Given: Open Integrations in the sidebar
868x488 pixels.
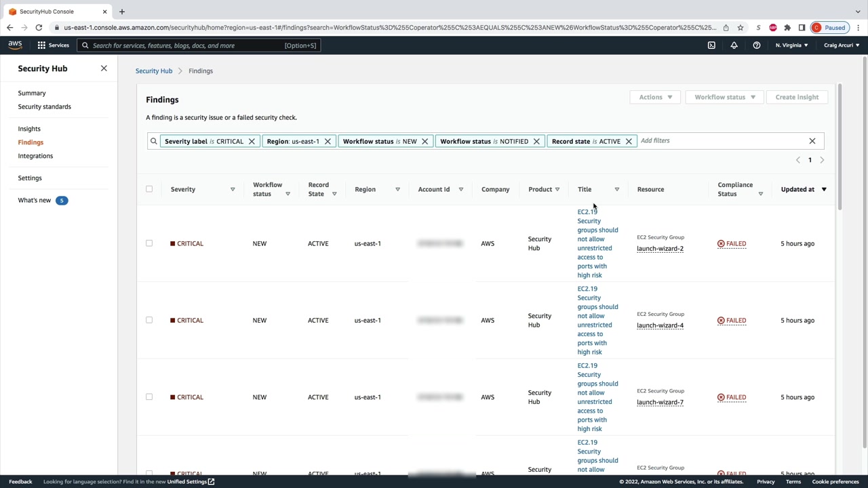Looking at the screenshot, I should pyautogui.click(x=35, y=156).
